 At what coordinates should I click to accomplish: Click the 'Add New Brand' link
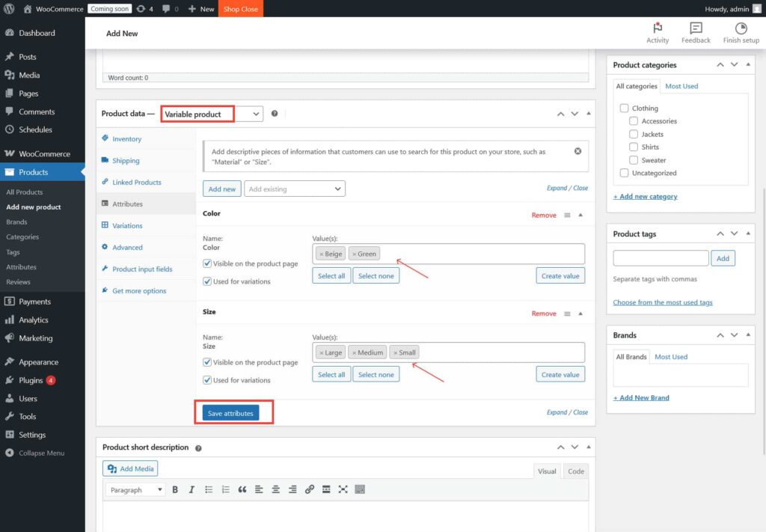click(641, 397)
